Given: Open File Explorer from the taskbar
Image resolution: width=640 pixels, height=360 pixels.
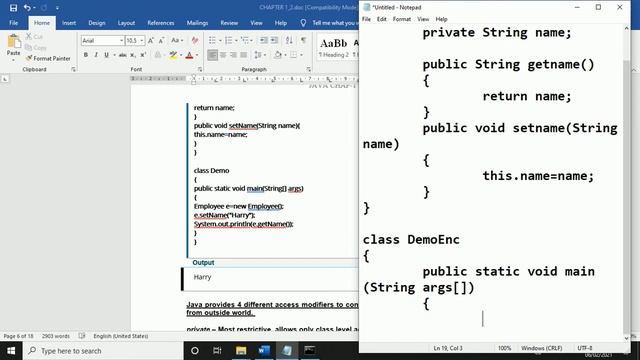Looking at the screenshot, I should click(x=241, y=351).
